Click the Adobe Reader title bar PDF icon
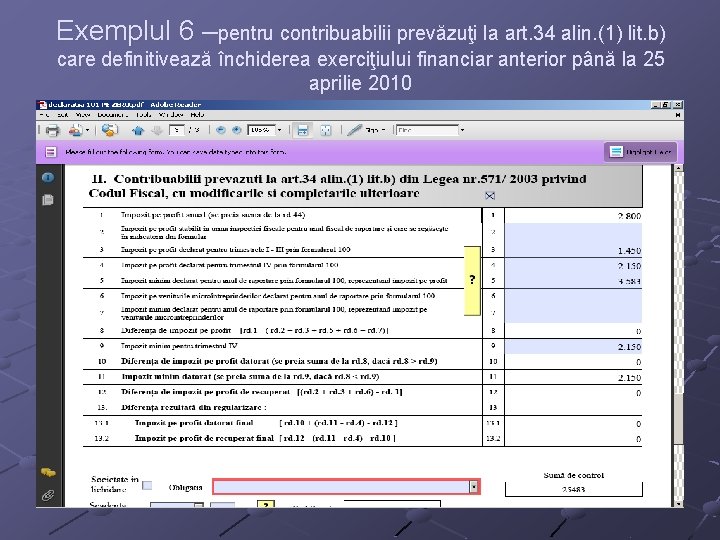The height and width of the screenshot is (540, 720). click(42, 105)
